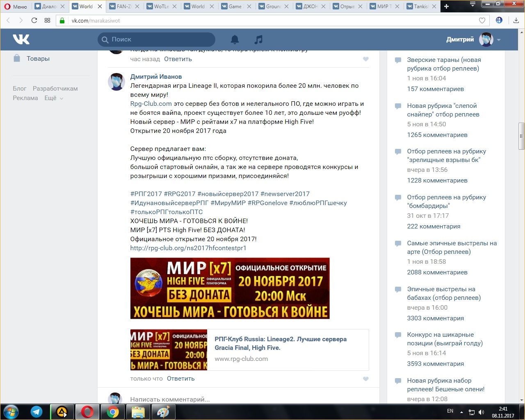Like the Lineage II comment by Дмитрий Иванов
This screenshot has width=525, height=420.
click(366, 379)
